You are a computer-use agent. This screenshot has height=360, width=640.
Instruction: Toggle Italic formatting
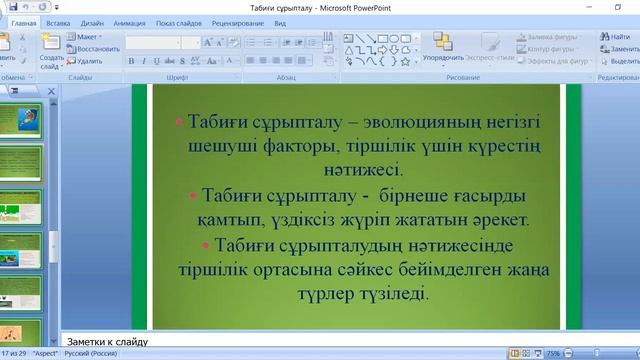(x=144, y=61)
